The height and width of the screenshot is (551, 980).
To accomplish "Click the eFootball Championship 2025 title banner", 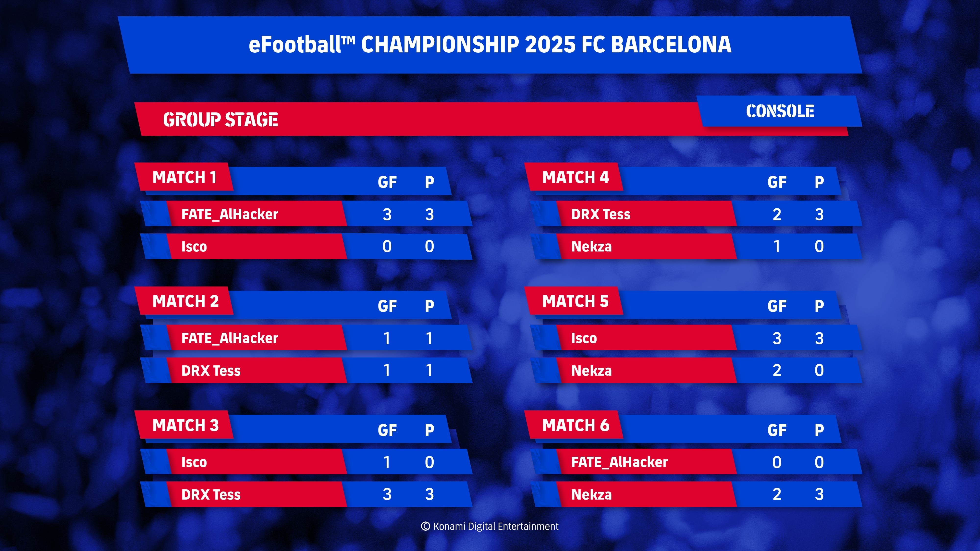I will coord(490,45).
